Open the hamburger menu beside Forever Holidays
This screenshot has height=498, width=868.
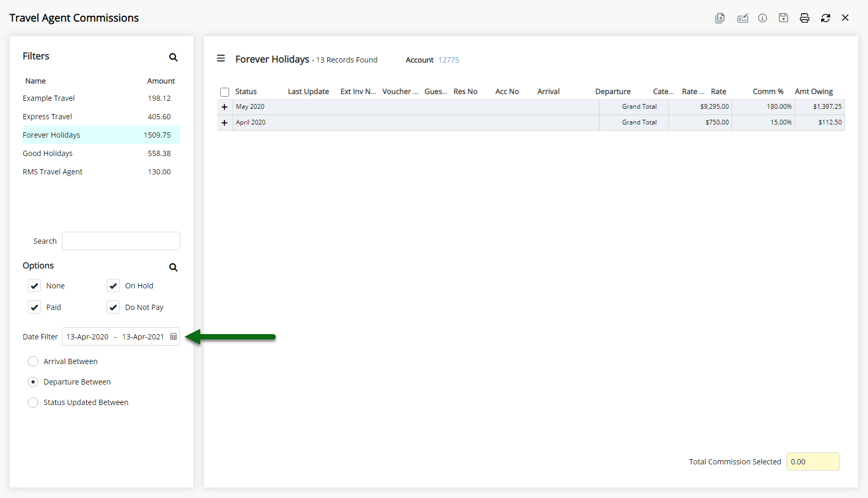point(221,58)
